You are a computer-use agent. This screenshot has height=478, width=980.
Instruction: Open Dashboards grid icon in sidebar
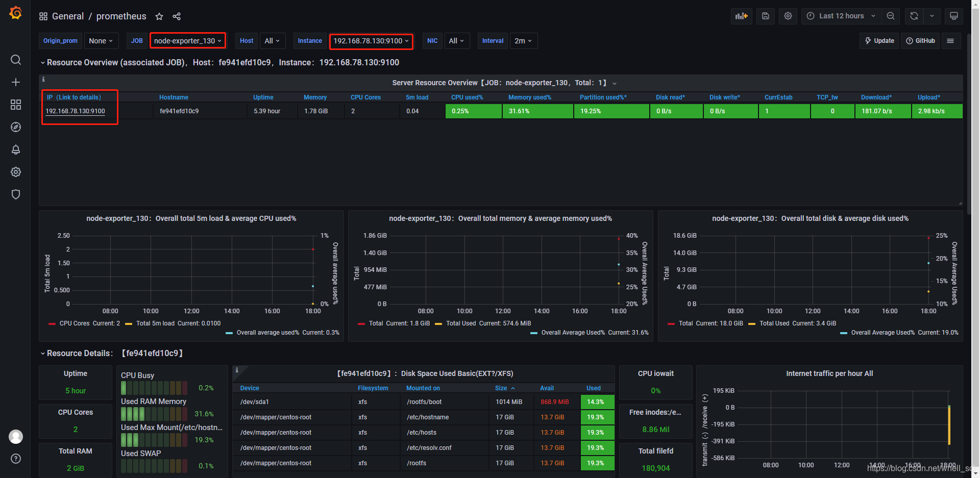(16, 105)
